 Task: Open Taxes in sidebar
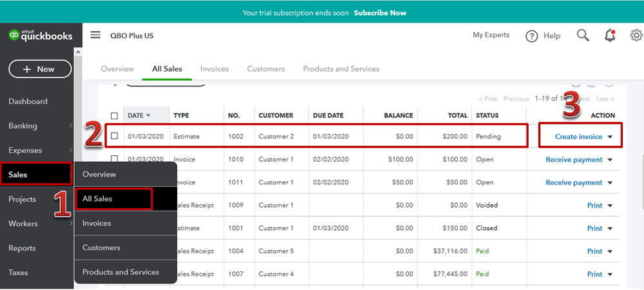(x=18, y=273)
